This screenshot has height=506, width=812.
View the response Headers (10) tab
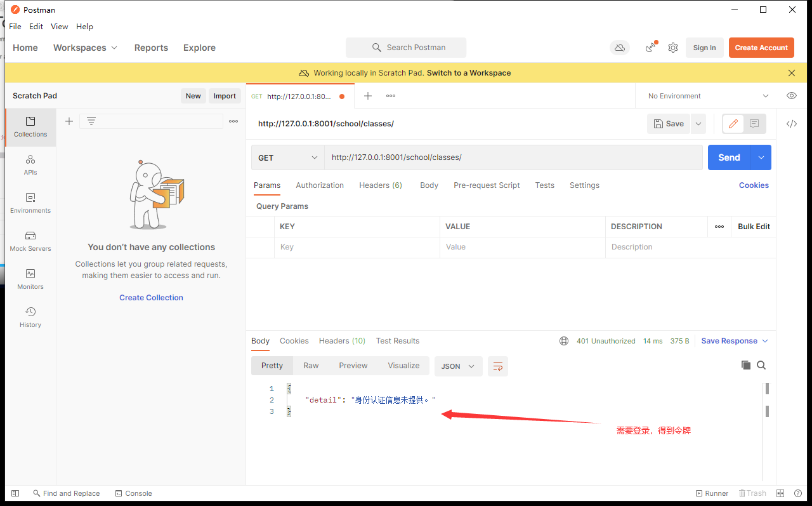click(342, 341)
